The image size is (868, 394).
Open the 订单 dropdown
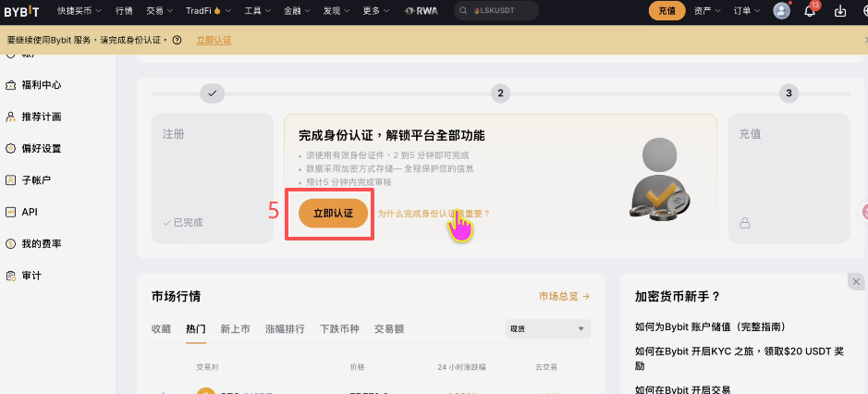[x=747, y=10]
